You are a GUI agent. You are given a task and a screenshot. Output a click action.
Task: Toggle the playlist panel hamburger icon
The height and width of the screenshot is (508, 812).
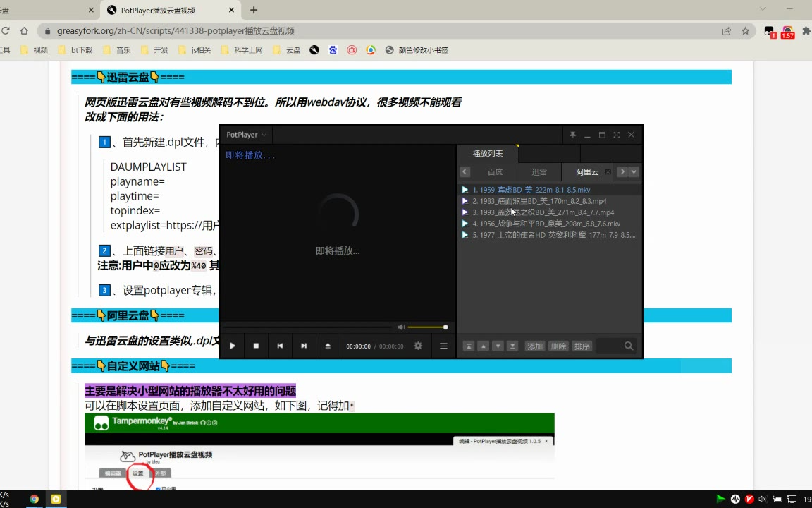[443, 346]
